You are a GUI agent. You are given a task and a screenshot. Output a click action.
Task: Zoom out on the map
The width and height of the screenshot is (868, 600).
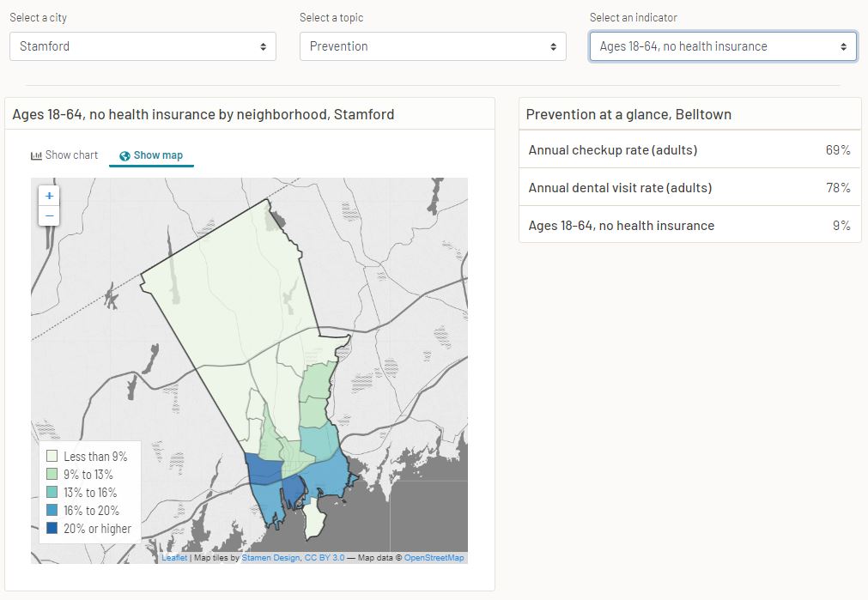50,215
